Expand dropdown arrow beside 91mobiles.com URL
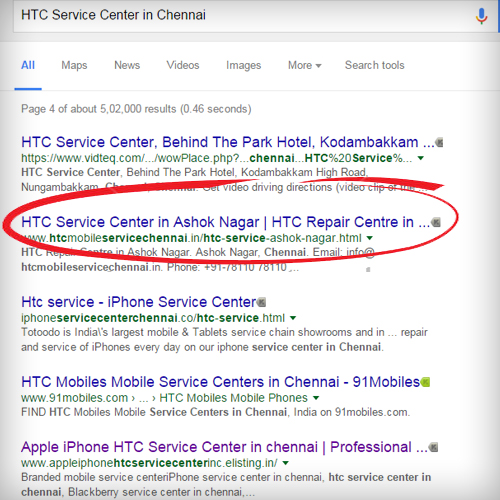The height and width of the screenshot is (500, 500). click(x=316, y=398)
